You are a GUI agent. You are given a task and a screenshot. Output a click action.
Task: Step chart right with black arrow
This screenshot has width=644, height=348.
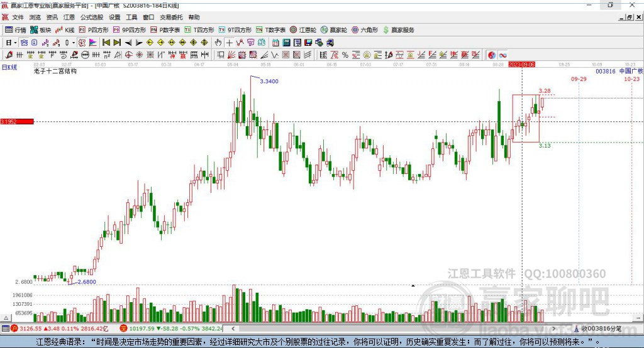pos(139,43)
